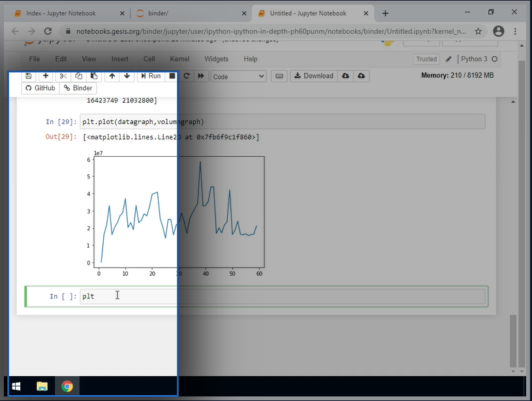This screenshot has height=401, width=532.
Task: Open the View menu
Action: click(x=89, y=59)
